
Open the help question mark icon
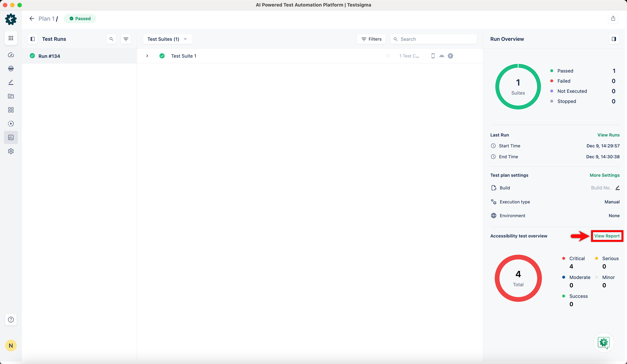(x=11, y=319)
